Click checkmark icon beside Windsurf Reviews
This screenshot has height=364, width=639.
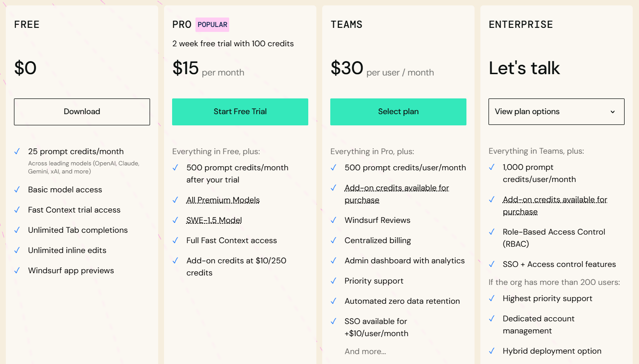point(333,220)
